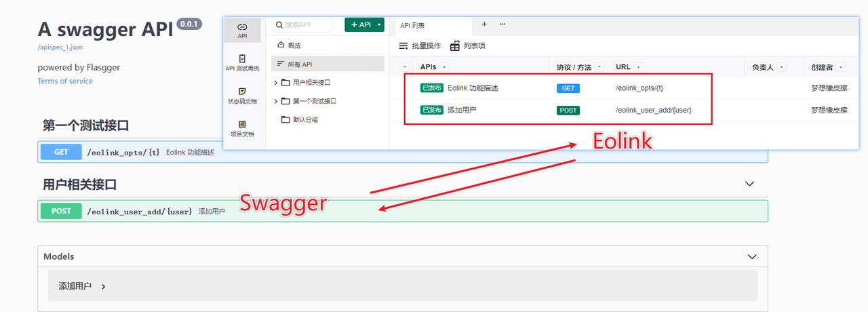The image size is (868, 312).
Task: Open the + API button dropdown arrow
Action: pyautogui.click(x=379, y=24)
